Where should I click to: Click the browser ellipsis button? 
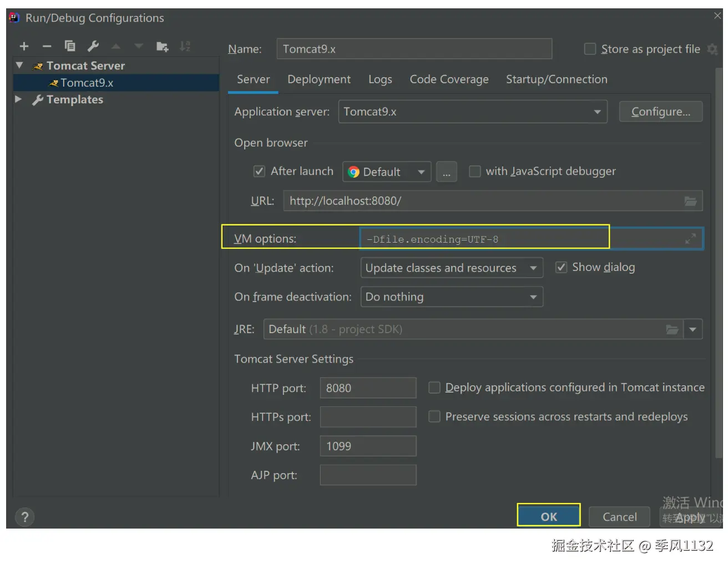click(447, 172)
